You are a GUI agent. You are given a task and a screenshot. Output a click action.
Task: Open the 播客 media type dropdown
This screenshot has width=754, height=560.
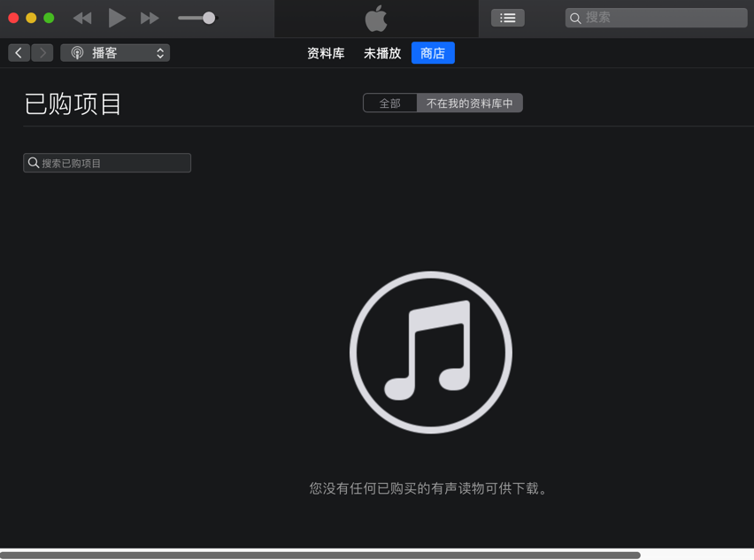coord(115,53)
